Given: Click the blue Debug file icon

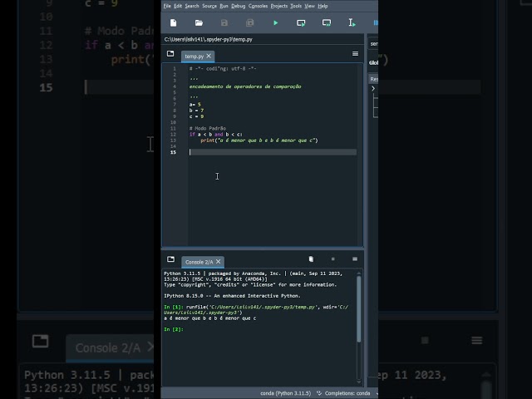Looking at the screenshot, I should [375, 22].
